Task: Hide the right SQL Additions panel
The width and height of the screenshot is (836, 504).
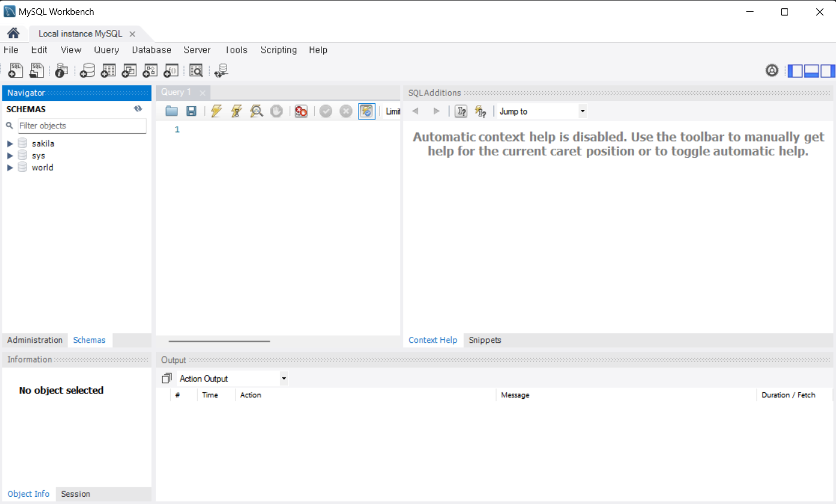Action: click(x=827, y=70)
